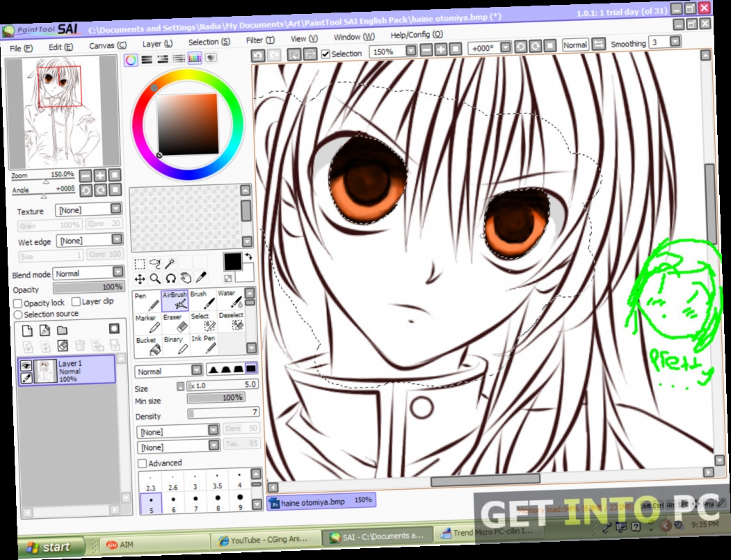Select the Bucket tool
731x560 pixels.
click(x=148, y=346)
